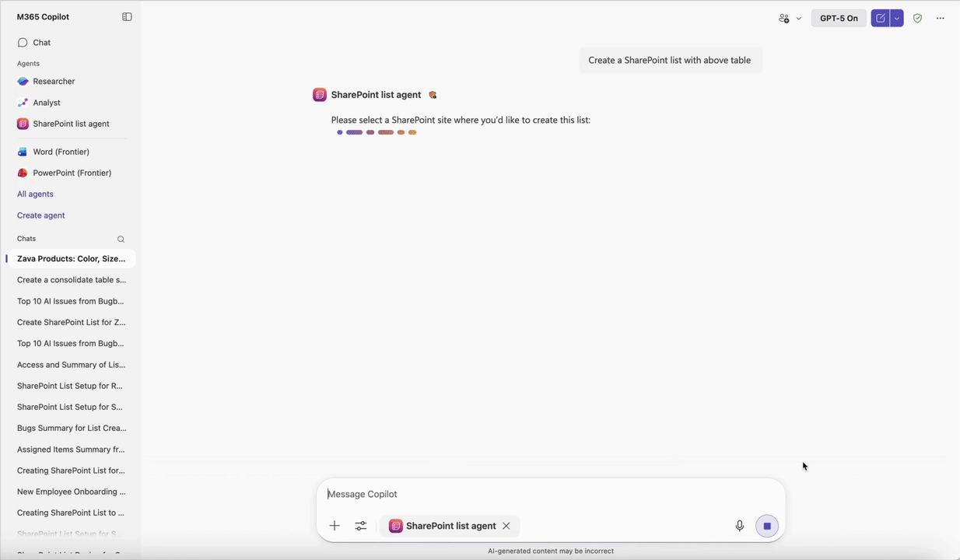
Task: Stop generating response button
Action: coord(766,526)
